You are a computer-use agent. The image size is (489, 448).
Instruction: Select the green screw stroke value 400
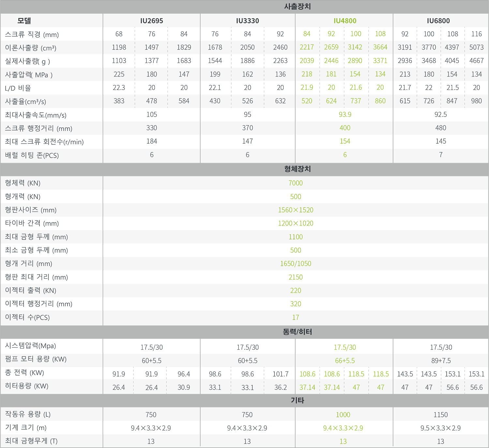coord(345,128)
